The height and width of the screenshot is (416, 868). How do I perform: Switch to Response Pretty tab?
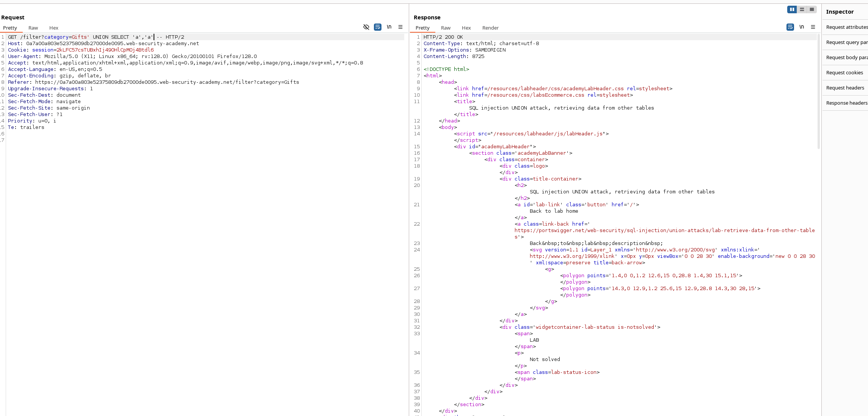coord(422,28)
